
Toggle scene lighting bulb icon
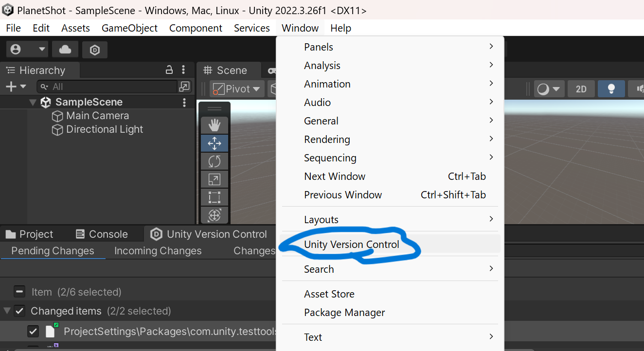click(611, 89)
